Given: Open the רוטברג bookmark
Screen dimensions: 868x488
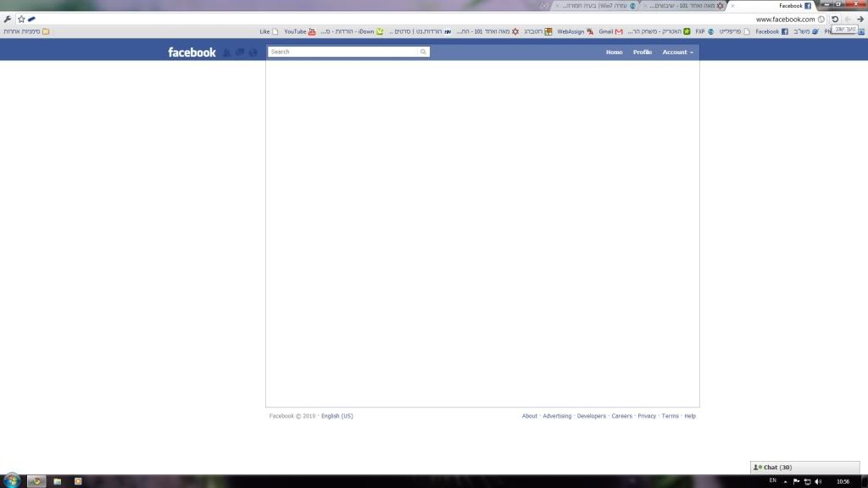Looking at the screenshot, I should tap(538, 31).
